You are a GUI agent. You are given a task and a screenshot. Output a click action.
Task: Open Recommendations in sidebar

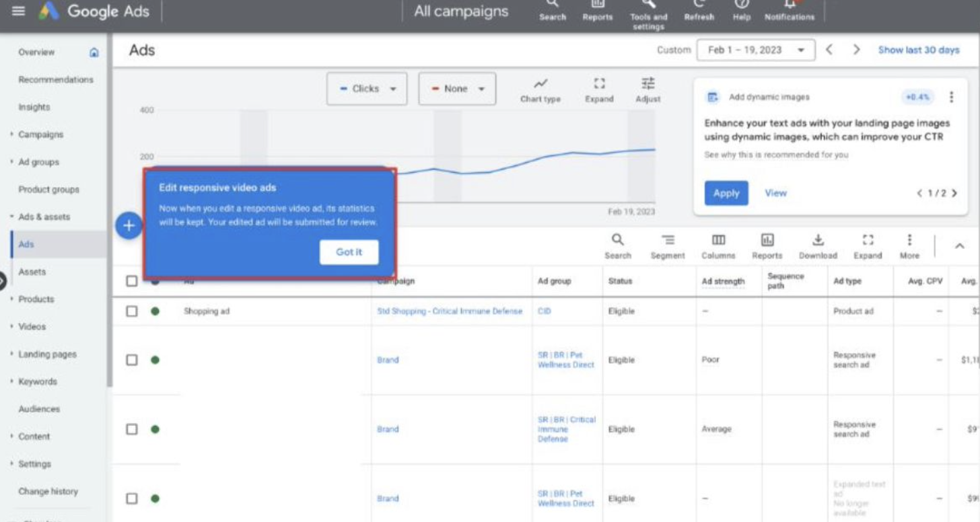[x=56, y=80]
